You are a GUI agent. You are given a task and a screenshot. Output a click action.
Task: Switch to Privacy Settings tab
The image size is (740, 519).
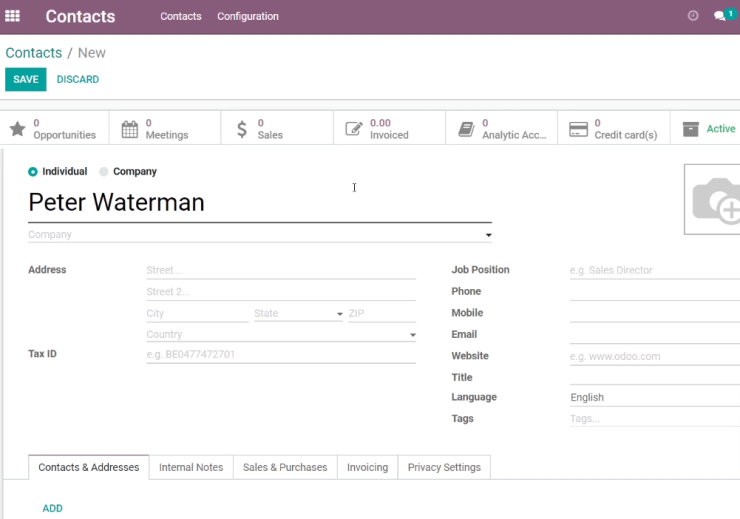pyautogui.click(x=444, y=467)
